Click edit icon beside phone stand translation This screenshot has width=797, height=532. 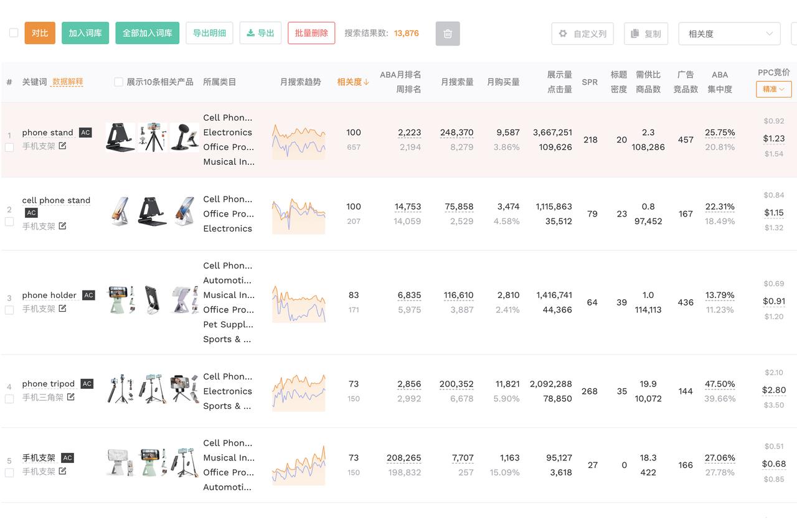(62, 146)
